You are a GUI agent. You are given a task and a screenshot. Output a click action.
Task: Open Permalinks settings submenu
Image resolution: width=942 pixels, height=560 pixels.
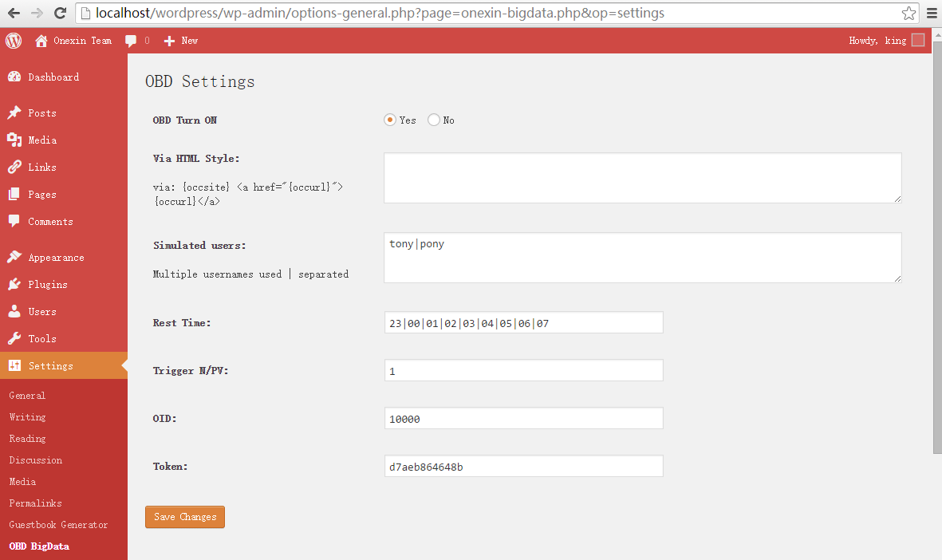coord(35,503)
